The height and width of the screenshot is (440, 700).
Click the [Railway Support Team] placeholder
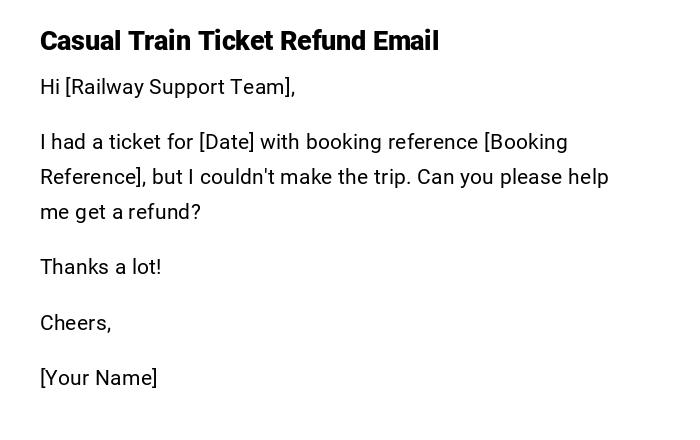coord(180,87)
